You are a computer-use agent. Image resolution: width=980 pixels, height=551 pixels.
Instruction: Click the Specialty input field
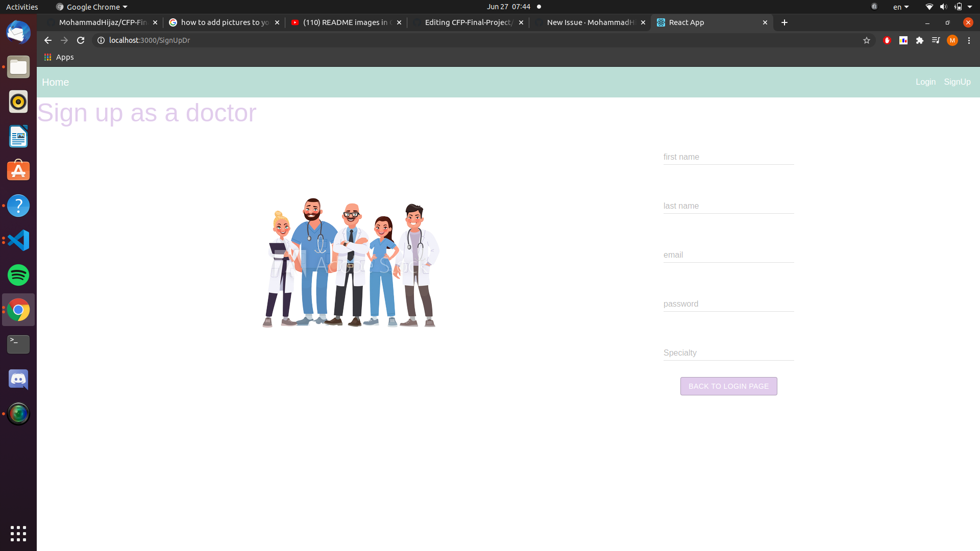pos(728,353)
